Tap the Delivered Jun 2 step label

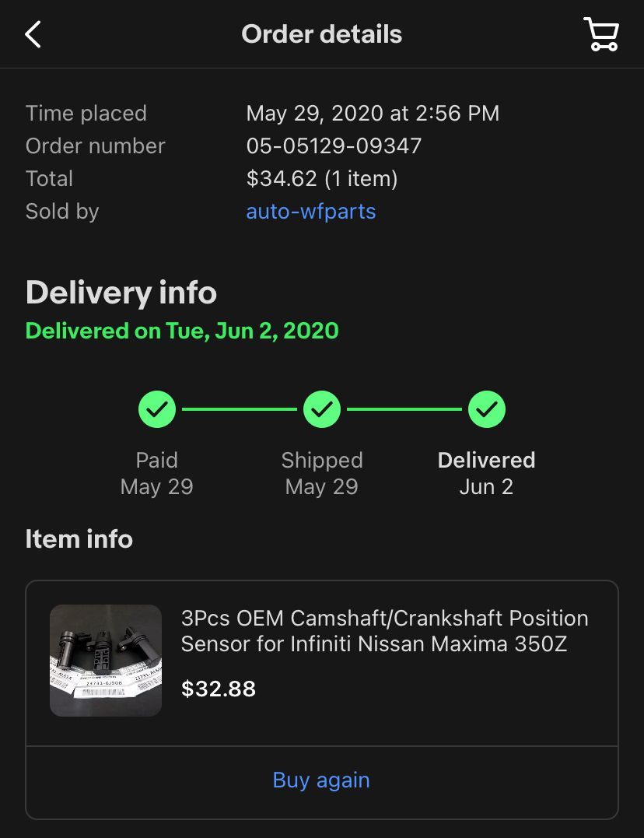coord(486,473)
